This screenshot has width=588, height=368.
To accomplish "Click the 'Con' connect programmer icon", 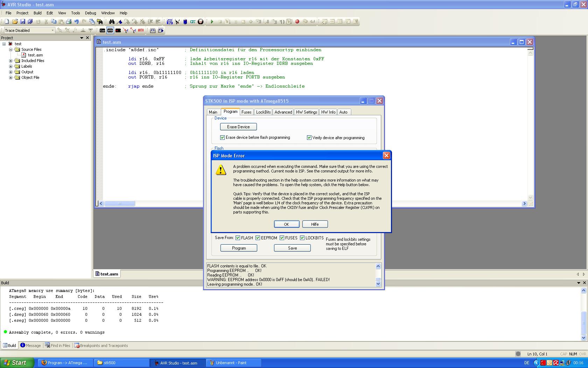I will point(102,30).
